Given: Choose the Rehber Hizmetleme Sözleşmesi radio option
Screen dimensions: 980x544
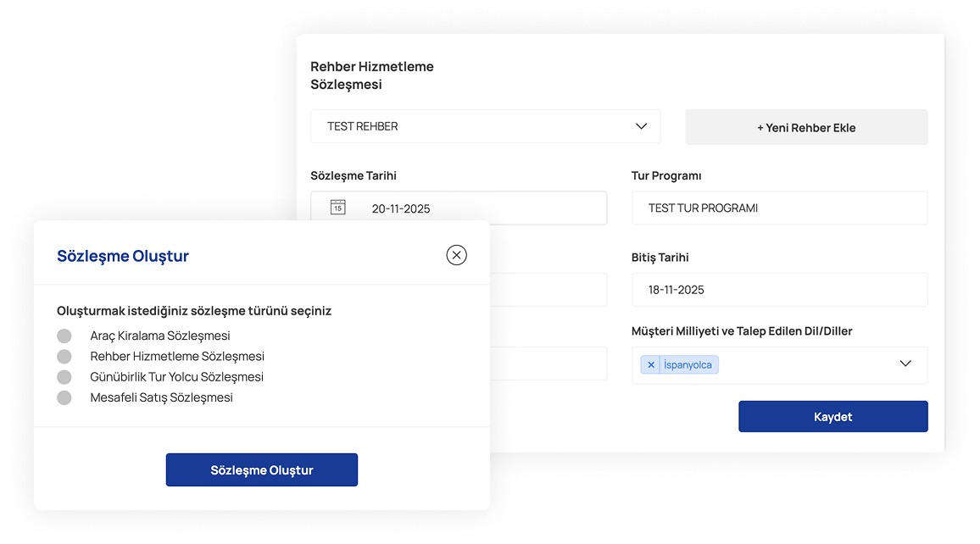Looking at the screenshot, I should click(x=64, y=357).
